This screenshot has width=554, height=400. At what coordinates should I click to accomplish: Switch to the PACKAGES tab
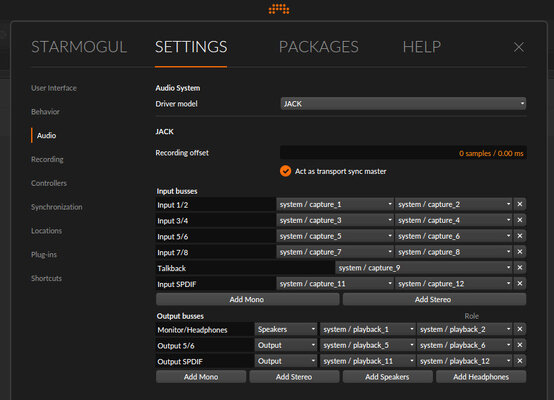319,47
